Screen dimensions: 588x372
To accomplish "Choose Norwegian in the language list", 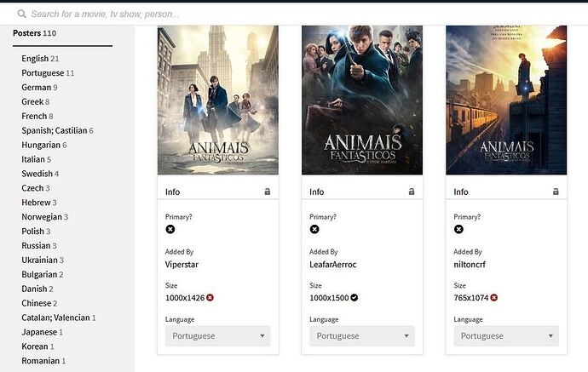I will (x=44, y=217).
